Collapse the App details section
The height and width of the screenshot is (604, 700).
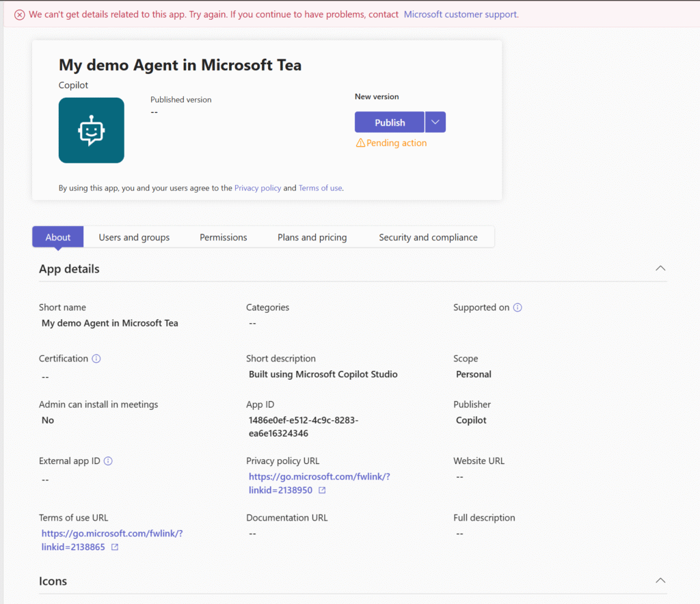tap(660, 268)
